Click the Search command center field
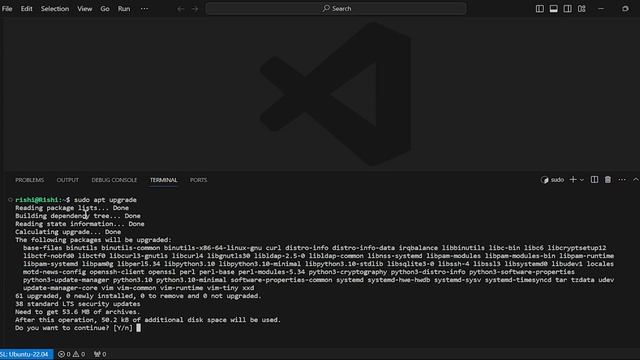Image resolution: width=640 pixels, height=360 pixels. [x=336, y=9]
